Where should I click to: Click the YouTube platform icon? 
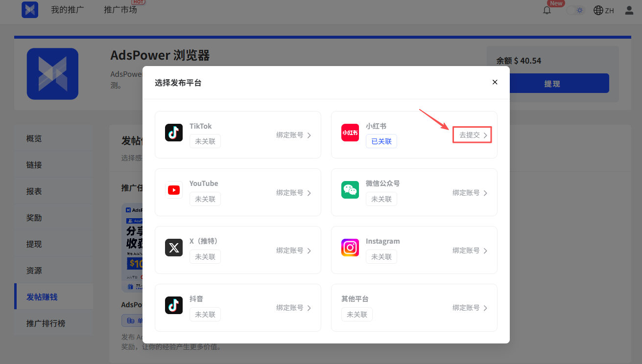coord(174,190)
